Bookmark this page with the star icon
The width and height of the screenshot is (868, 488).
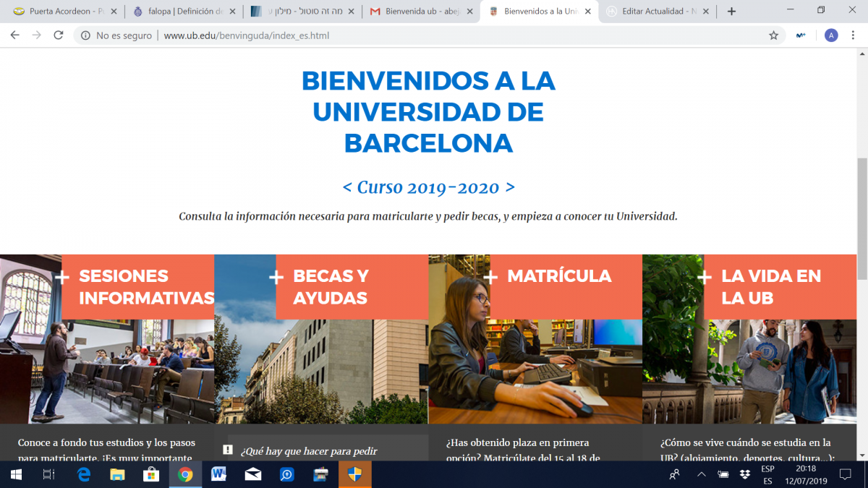pyautogui.click(x=773, y=35)
